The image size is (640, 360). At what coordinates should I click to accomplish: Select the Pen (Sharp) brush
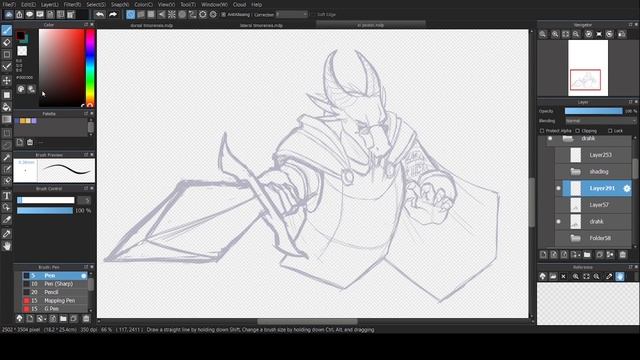point(55,284)
